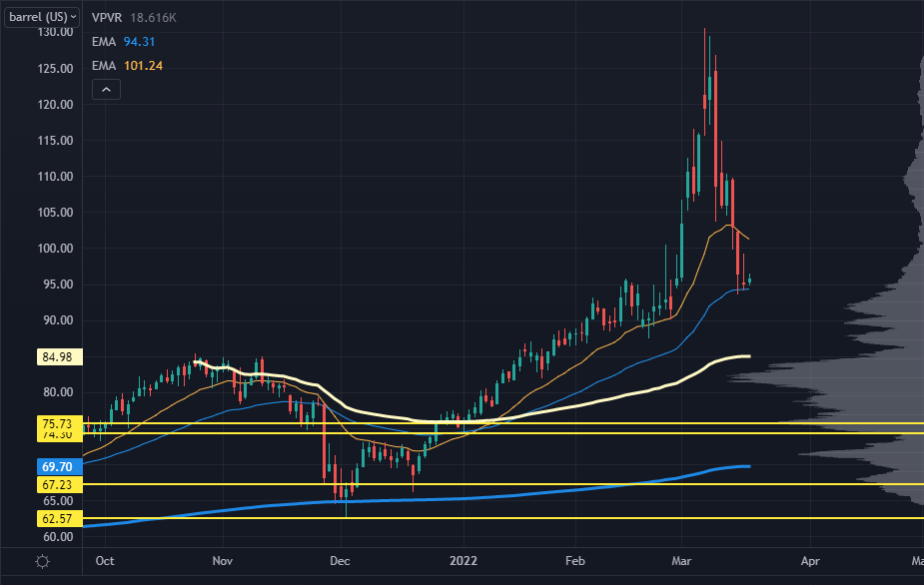Click the 100.00 price axis label

[x=55, y=248]
